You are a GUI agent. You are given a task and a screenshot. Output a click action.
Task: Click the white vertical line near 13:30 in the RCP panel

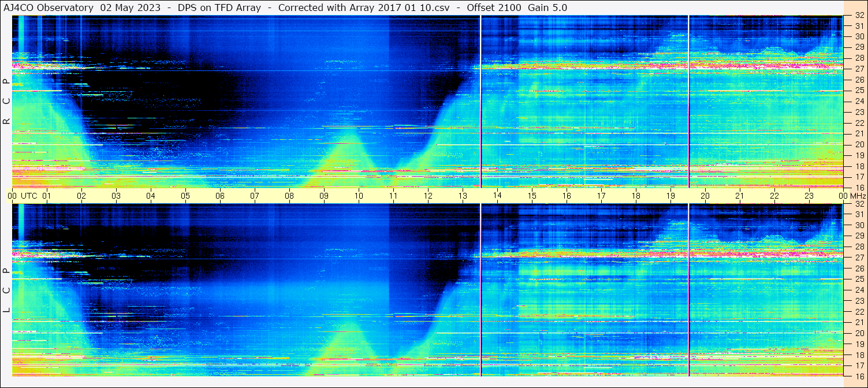480,101
